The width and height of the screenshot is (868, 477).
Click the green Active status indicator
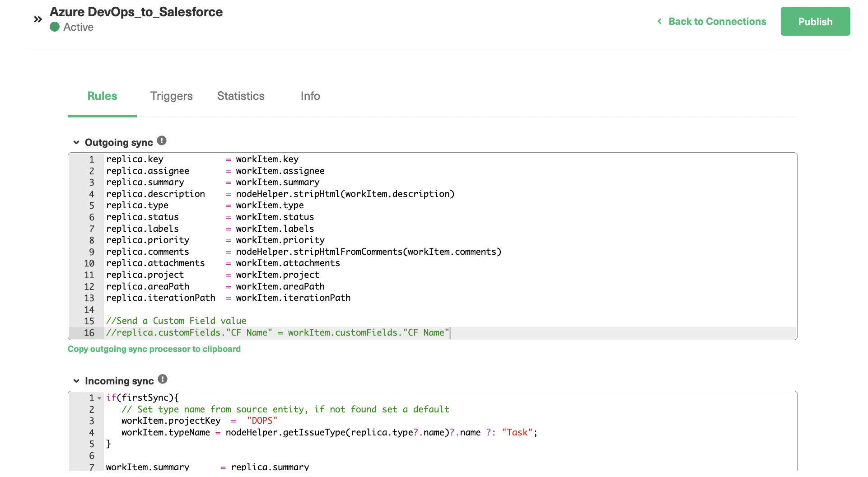coord(55,27)
